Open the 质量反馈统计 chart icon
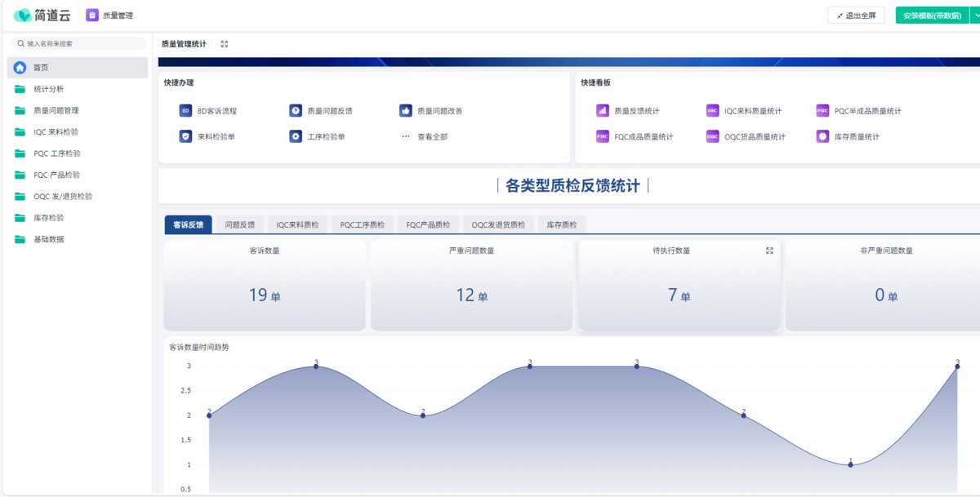 click(603, 111)
